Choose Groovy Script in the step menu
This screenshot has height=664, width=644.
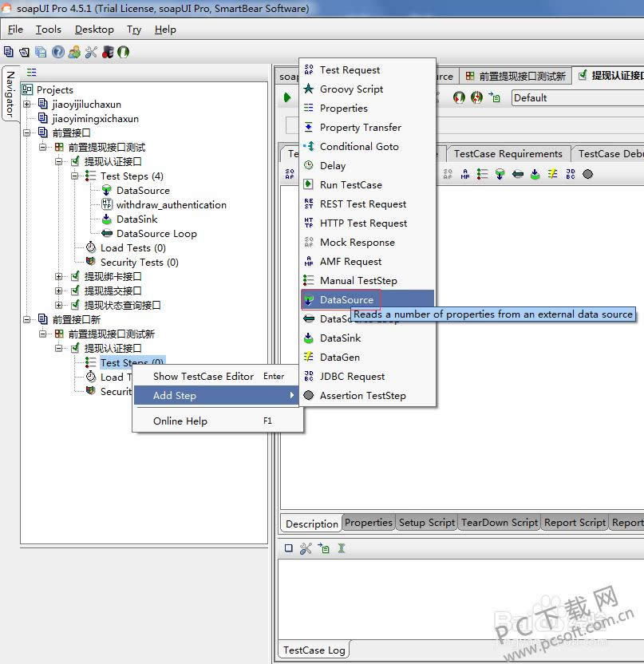[x=351, y=89]
